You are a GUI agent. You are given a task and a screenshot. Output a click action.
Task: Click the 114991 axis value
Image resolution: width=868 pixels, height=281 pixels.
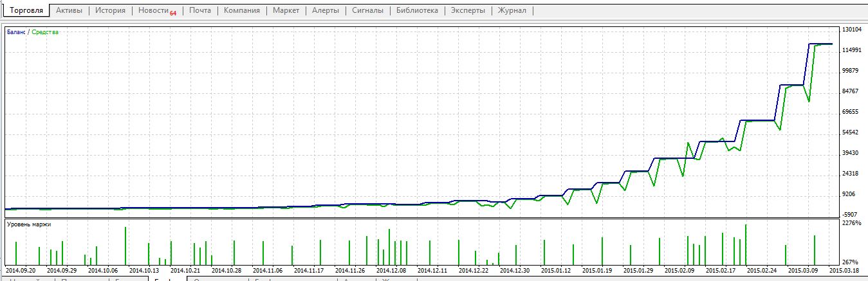point(852,50)
